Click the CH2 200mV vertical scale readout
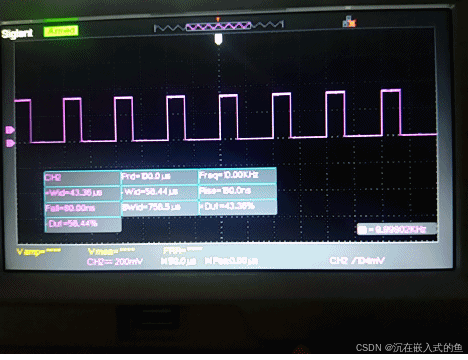 [115, 262]
